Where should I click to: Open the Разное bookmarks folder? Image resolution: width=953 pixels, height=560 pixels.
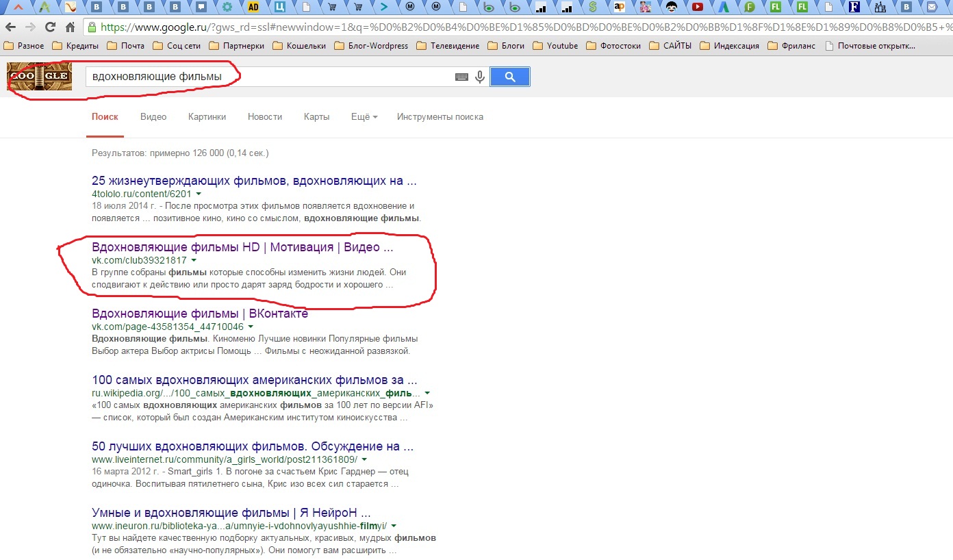click(24, 46)
